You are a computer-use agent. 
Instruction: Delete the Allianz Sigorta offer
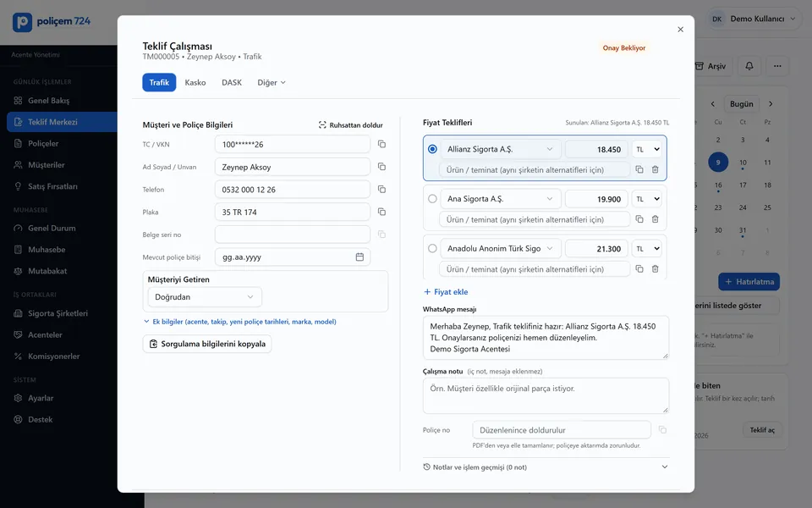click(655, 169)
